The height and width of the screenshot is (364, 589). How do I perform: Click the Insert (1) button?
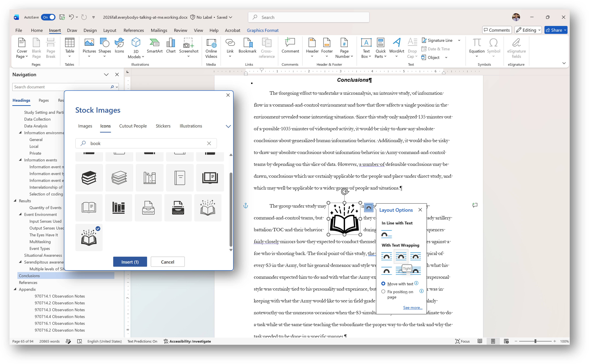pos(130,262)
